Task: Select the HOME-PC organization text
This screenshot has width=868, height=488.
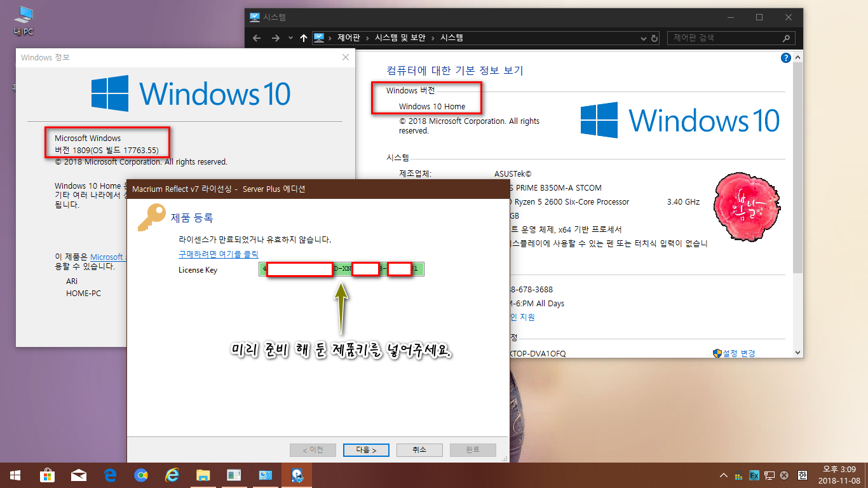Action: [x=83, y=294]
